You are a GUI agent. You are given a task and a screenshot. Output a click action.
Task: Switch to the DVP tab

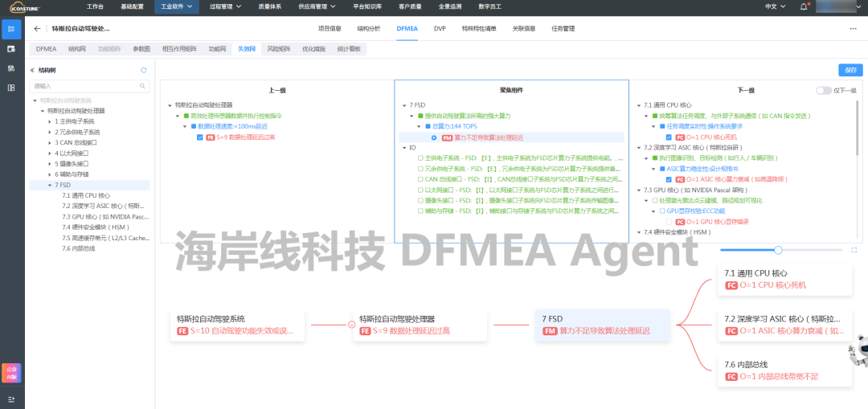click(440, 29)
